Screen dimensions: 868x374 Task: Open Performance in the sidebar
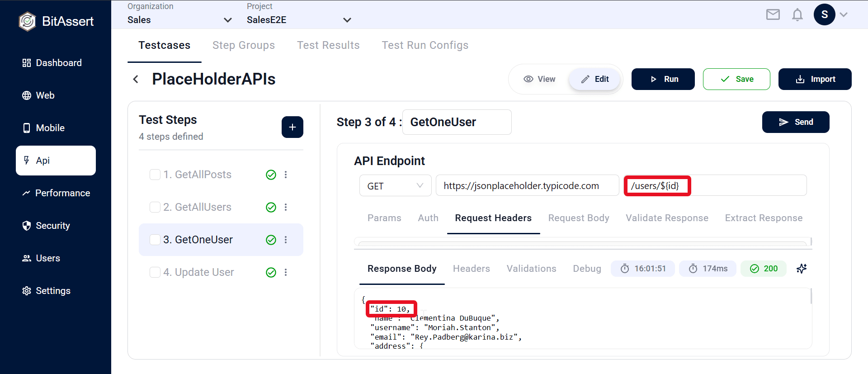click(x=56, y=193)
